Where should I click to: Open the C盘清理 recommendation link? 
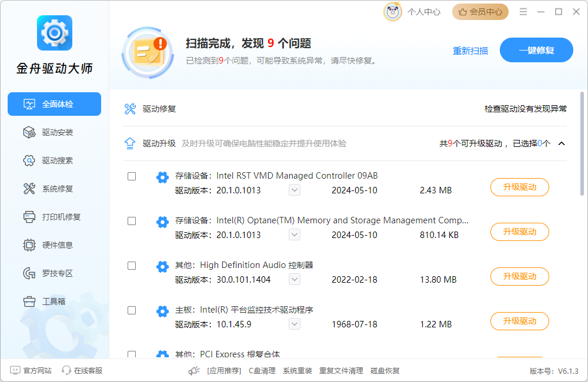(262, 371)
